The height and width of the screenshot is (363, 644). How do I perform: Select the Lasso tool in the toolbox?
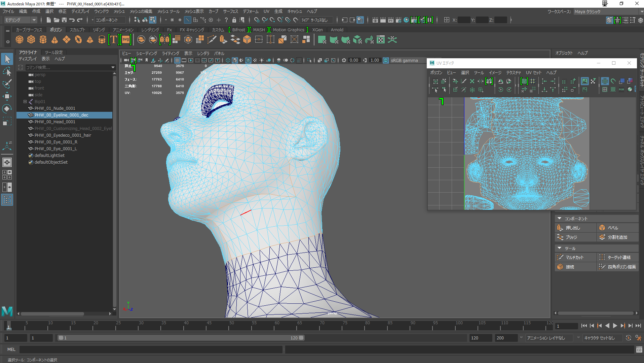tap(7, 72)
